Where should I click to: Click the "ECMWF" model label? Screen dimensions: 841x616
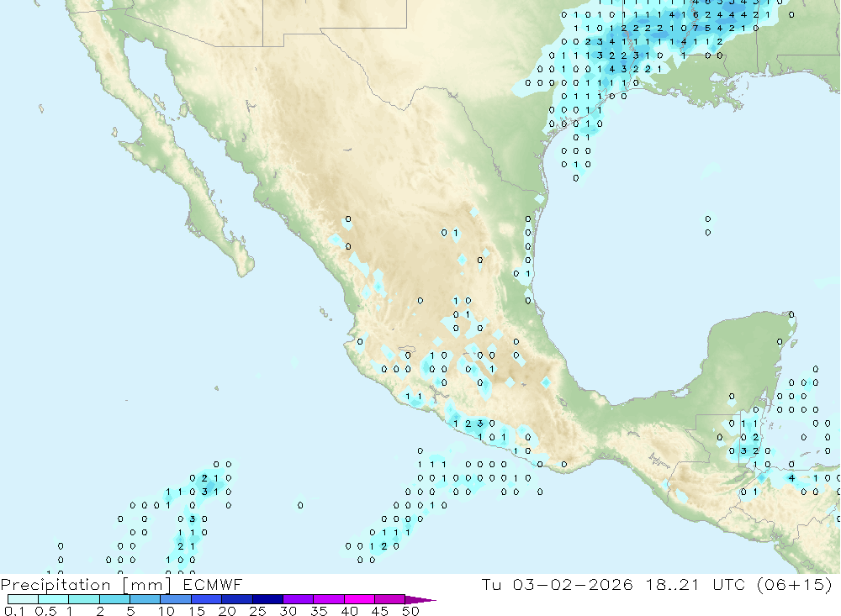213,584
